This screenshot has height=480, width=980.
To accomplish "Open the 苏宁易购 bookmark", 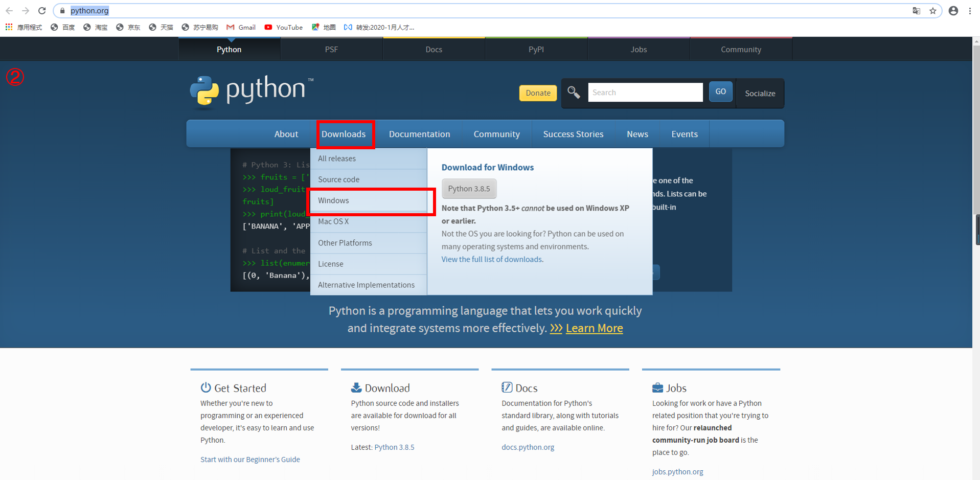I will pyautogui.click(x=200, y=27).
